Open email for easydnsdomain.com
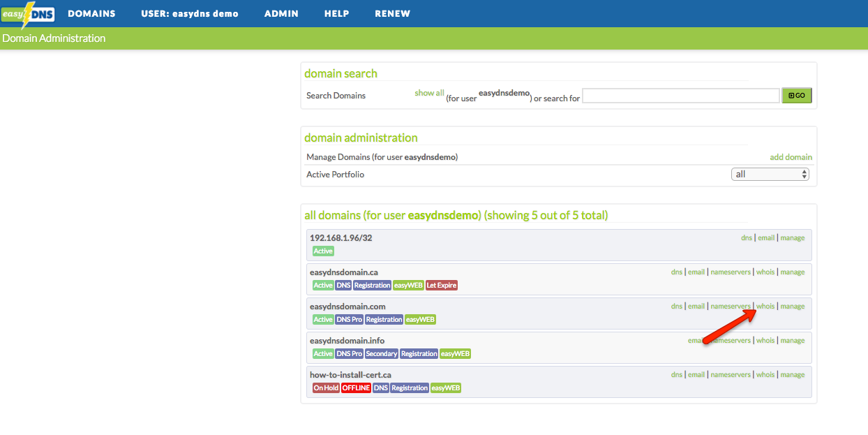The width and height of the screenshot is (868, 435). [696, 307]
